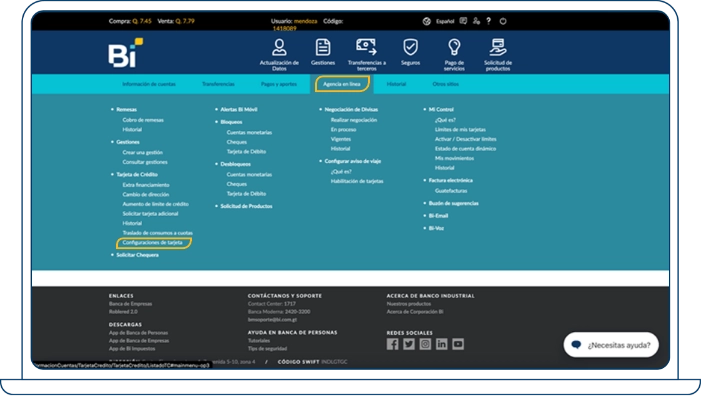Open the Seguros shield icon
This screenshot has height=396, width=701.
(410, 47)
